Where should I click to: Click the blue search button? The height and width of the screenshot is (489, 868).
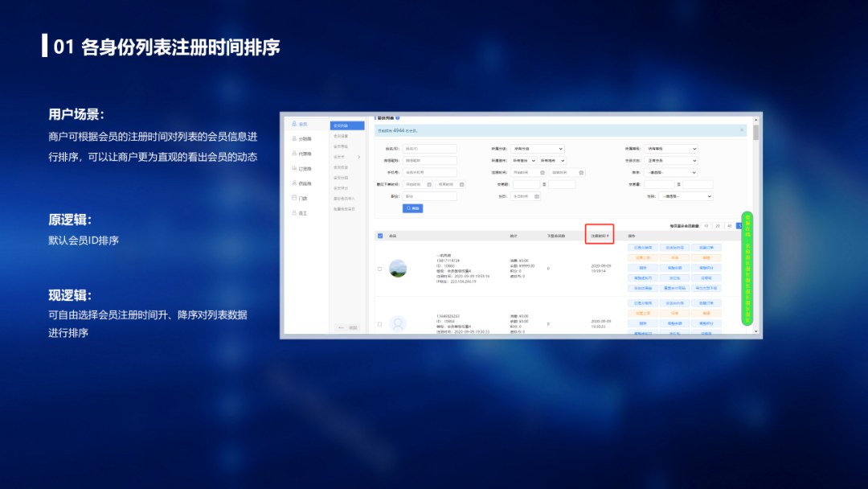(x=412, y=208)
